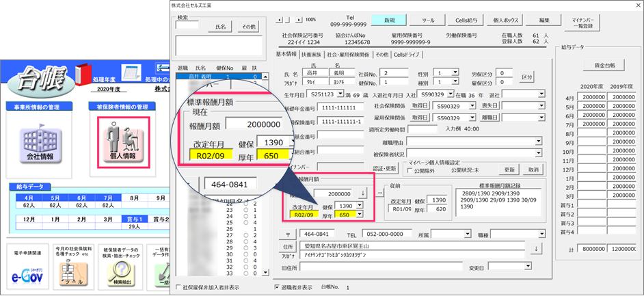This screenshot has width=644, height=296.
Task: Open the 所属 dropdown
Action: 467,234
